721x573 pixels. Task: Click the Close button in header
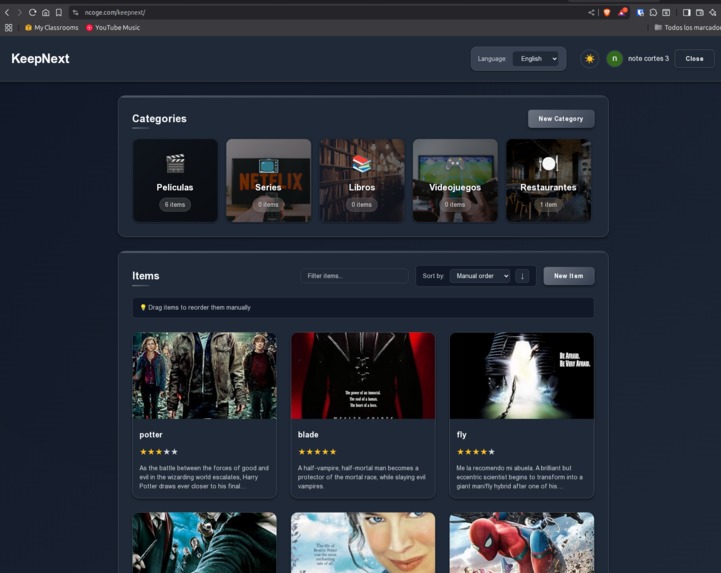tap(694, 59)
